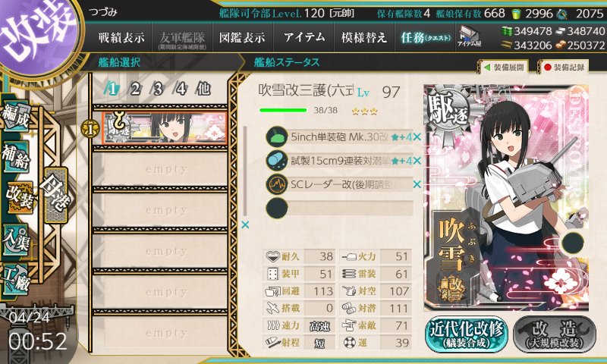Switch to fleet tab 2
This screenshot has width=607, height=364.
(x=135, y=89)
